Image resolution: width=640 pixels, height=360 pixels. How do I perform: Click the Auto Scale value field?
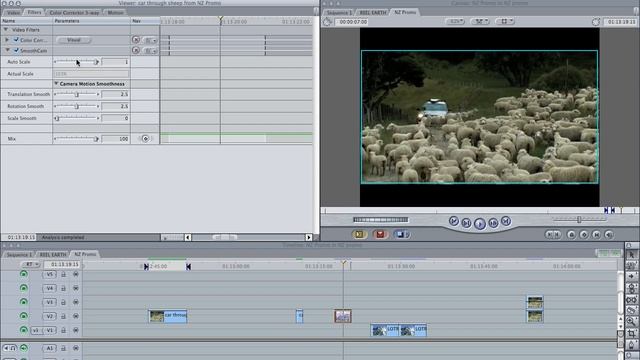point(115,62)
